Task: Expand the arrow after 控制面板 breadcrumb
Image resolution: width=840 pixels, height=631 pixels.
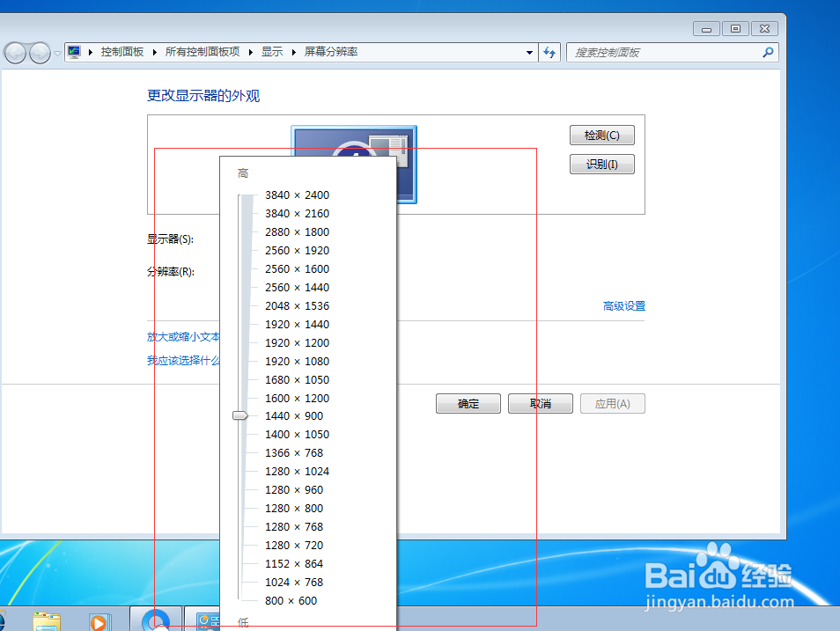Action: (x=154, y=52)
